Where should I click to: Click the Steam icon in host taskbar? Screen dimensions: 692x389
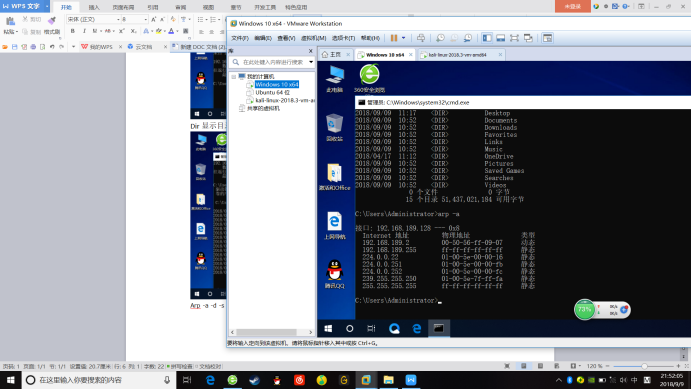coord(255,380)
